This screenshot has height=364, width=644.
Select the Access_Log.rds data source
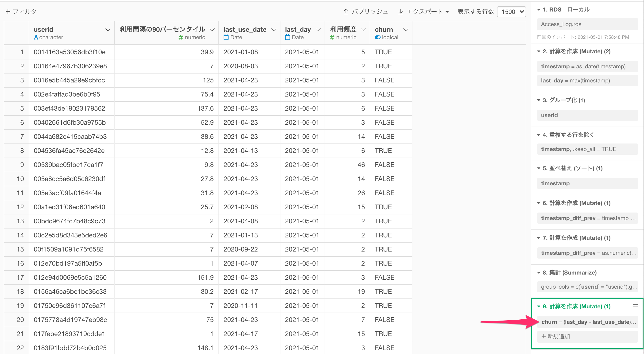(x=587, y=24)
